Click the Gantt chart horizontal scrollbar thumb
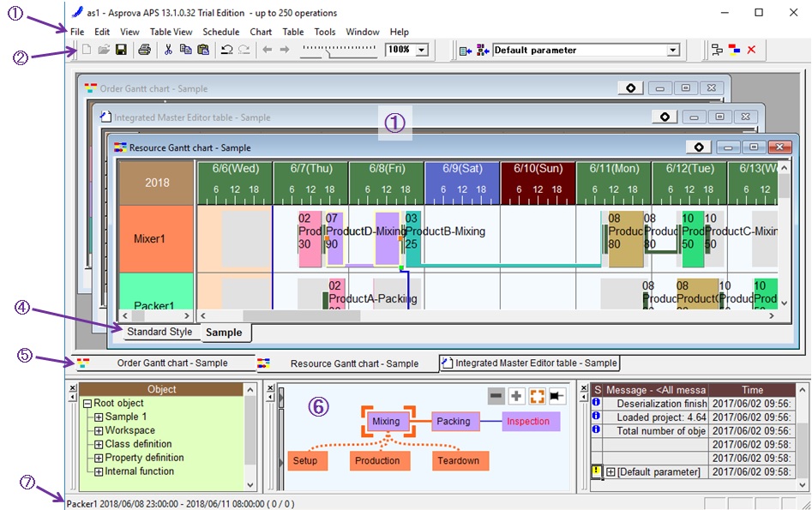812x510 pixels. [x=302, y=315]
